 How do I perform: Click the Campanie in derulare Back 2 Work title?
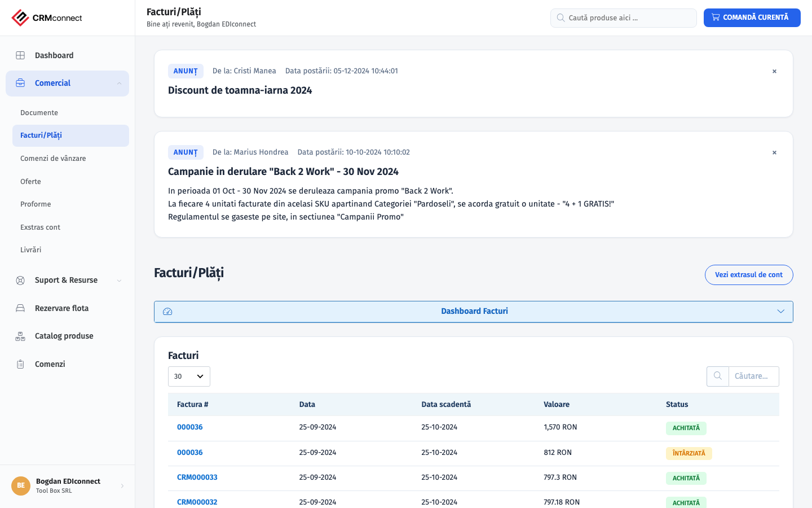[284, 172]
